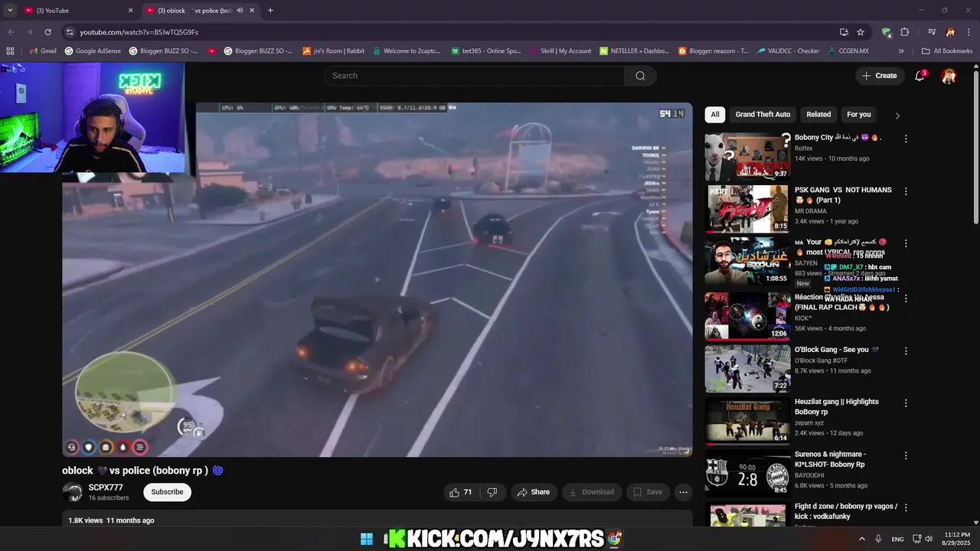This screenshot has width=980, height=551.
Task: Open NETELLER Dashboard bookmark
Action: point(634,51)
